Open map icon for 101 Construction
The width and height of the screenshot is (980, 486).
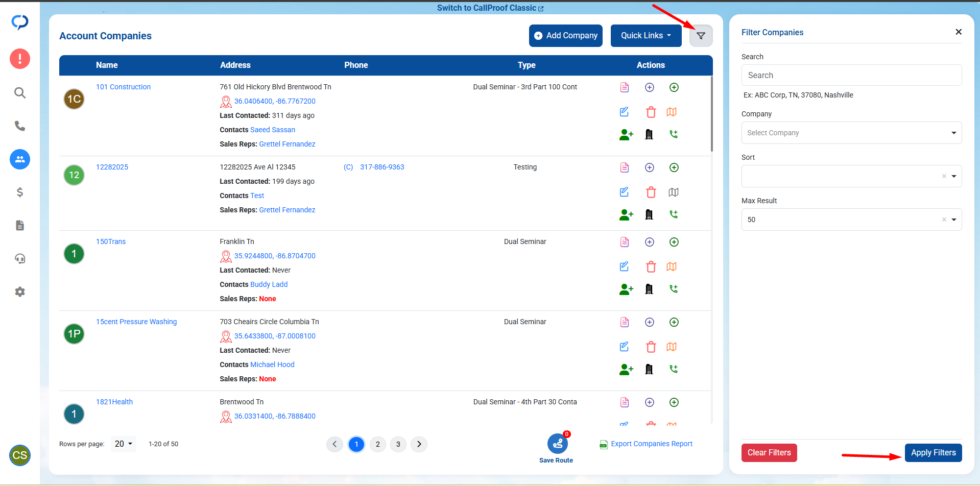pyautogui.click(x=672, y=112)
